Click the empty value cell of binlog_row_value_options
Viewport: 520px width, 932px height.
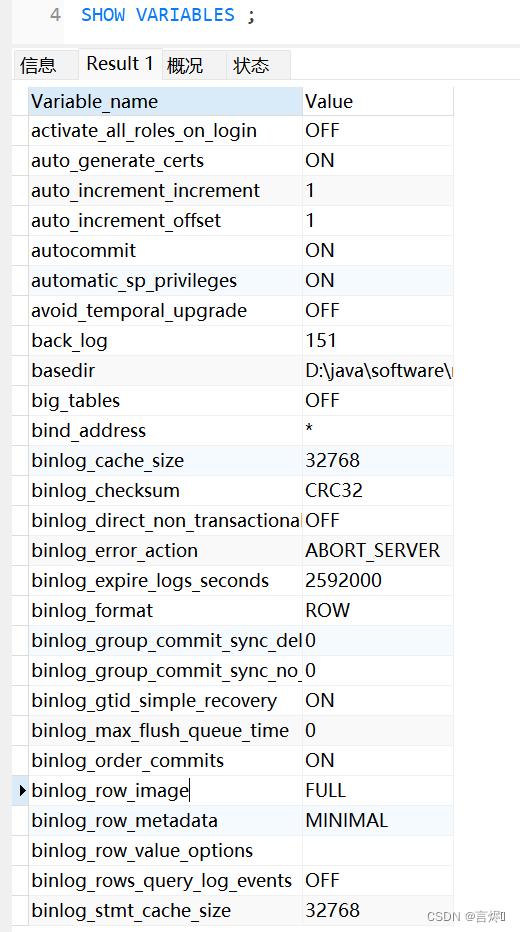378,851
